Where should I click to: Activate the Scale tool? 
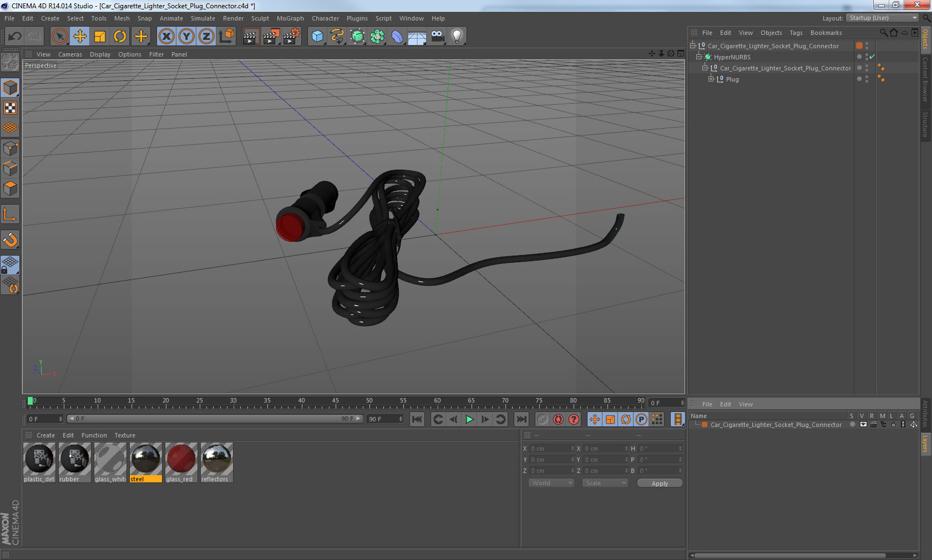[100, 37]
